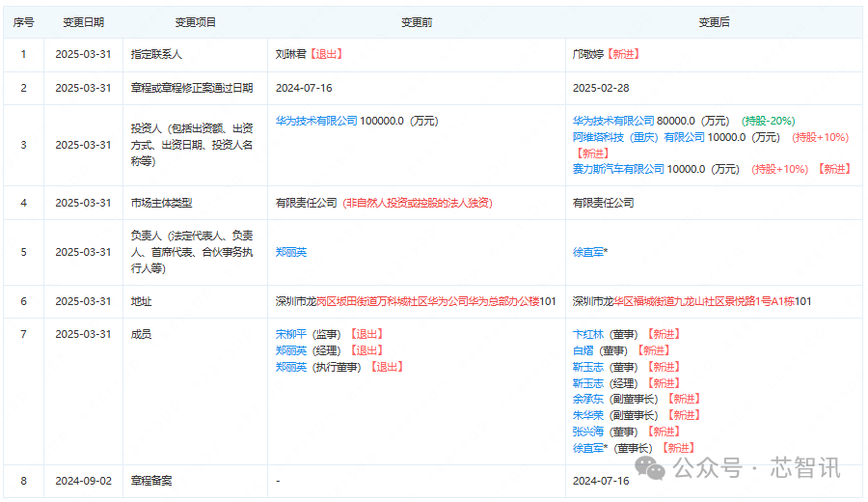Open 赛力斯汽车有限公司 investor link
Image resolution: width=868 pixels, height=502 pixels.
coord(618,169)
